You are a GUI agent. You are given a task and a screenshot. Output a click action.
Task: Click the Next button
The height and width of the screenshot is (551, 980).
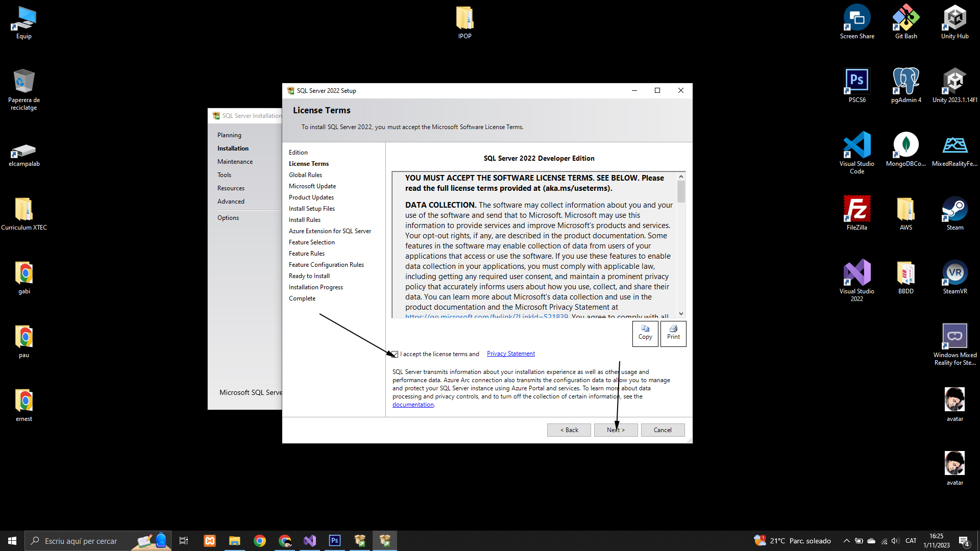(616, 430)
